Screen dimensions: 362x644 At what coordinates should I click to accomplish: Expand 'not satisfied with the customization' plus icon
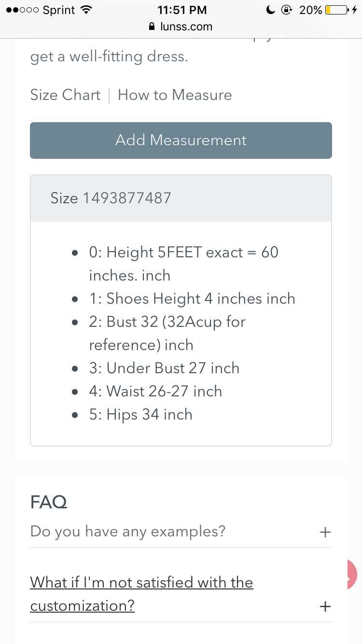[x=325, y=606]
